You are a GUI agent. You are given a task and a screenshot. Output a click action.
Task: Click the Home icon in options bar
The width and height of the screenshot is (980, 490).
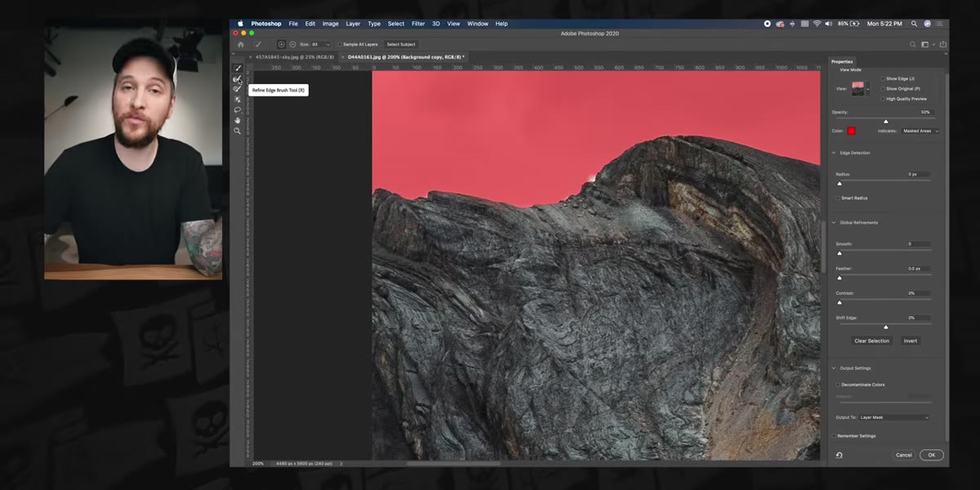(x=240, y=44)
